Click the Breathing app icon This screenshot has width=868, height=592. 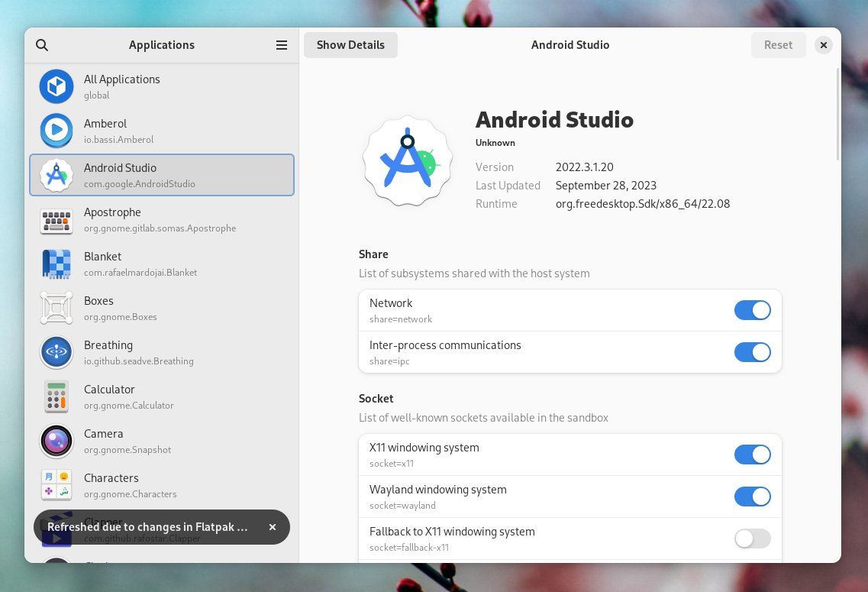(56, 352)
